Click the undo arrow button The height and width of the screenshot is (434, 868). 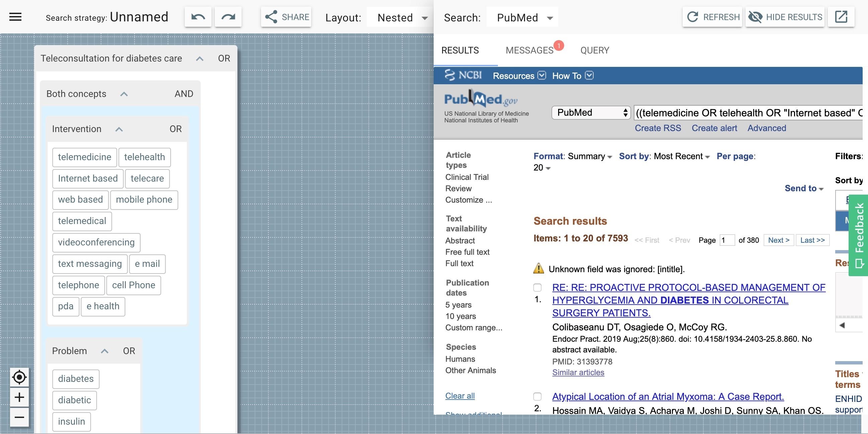pos(198,17)
